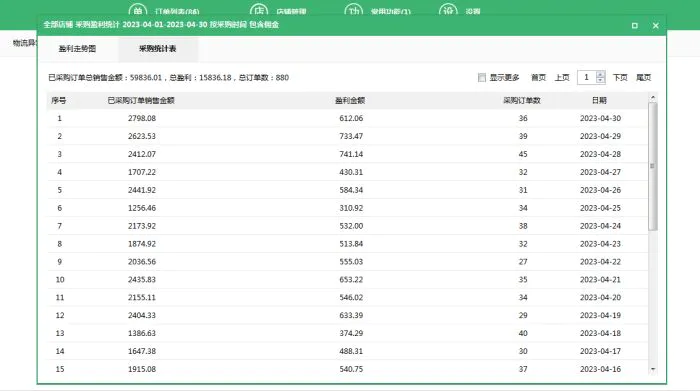Select sales amount 2412.07
Screen dimensions: 700x391
pyautogui.click(x=142, y=154)
